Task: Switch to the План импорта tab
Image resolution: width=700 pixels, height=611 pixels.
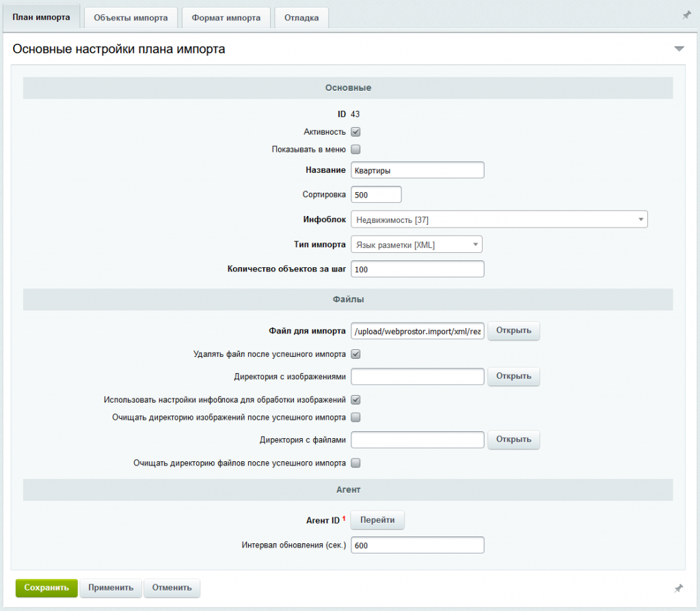Action: pyautogui.click(x=41, y=17)
